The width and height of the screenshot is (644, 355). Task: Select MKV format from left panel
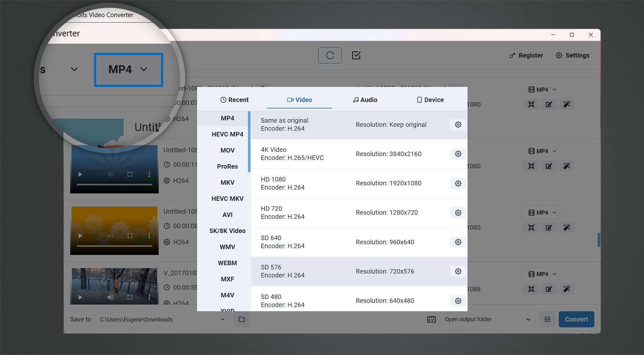(227, 182)
